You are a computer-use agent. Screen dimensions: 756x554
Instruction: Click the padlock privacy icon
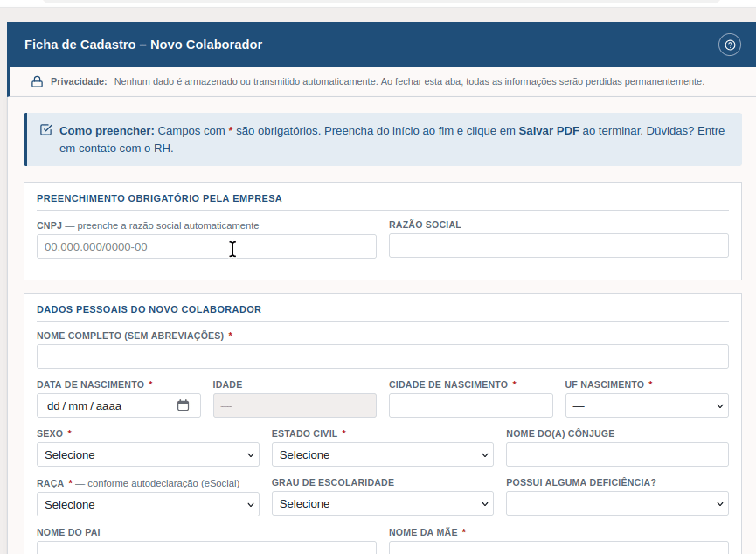37,81
